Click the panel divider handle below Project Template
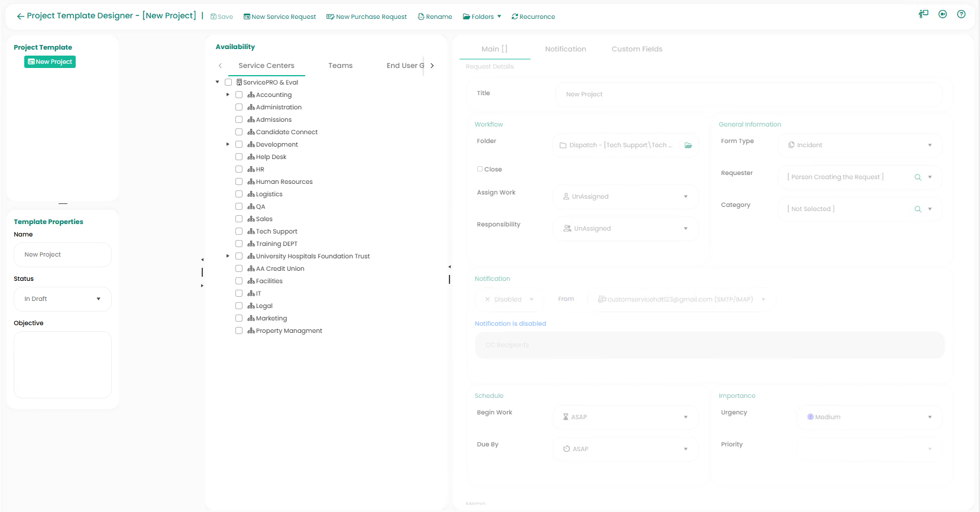This screenshot has width=980, height=512. 63,204
